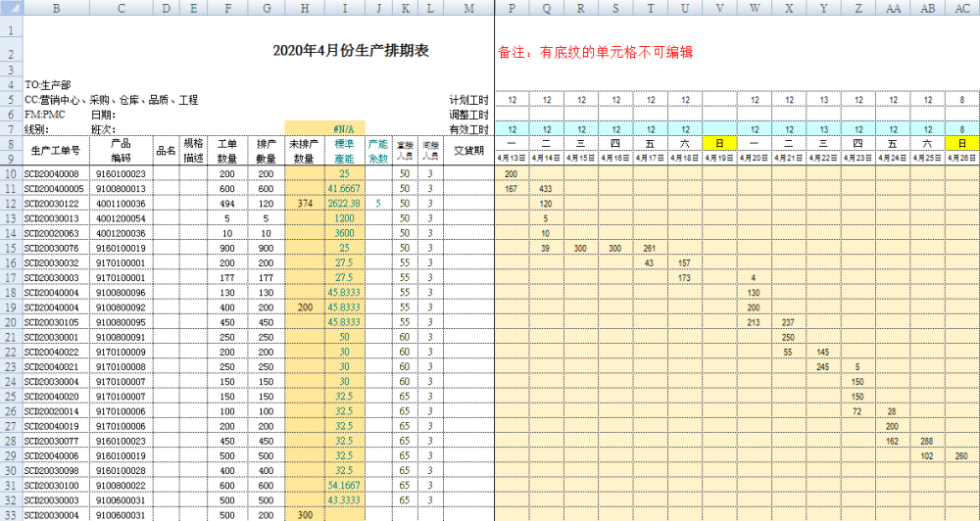Select column header AC
The height and width of the screenshot is (521, 980).
coord(962,8)
